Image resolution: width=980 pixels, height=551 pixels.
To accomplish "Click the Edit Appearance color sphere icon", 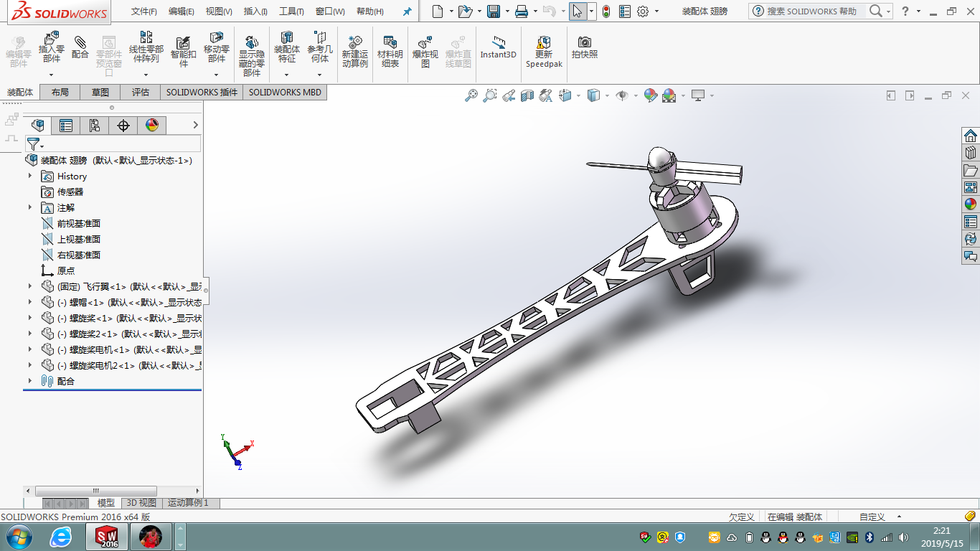I will [x=651, y=95].
